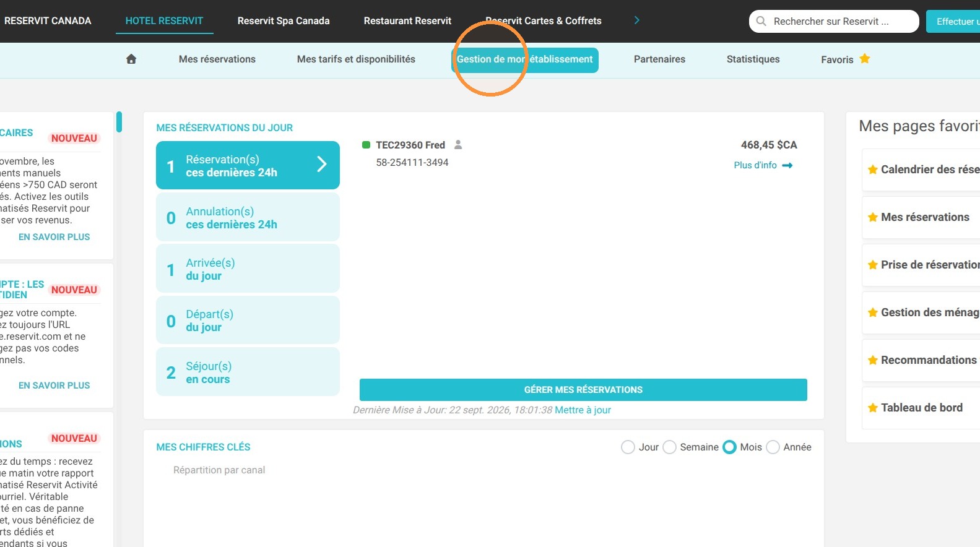Click the NOUVEAU badge on the first news card
The width and height of the screenshot is (980, 547).
pyautogui.click(x=74, y=138)
